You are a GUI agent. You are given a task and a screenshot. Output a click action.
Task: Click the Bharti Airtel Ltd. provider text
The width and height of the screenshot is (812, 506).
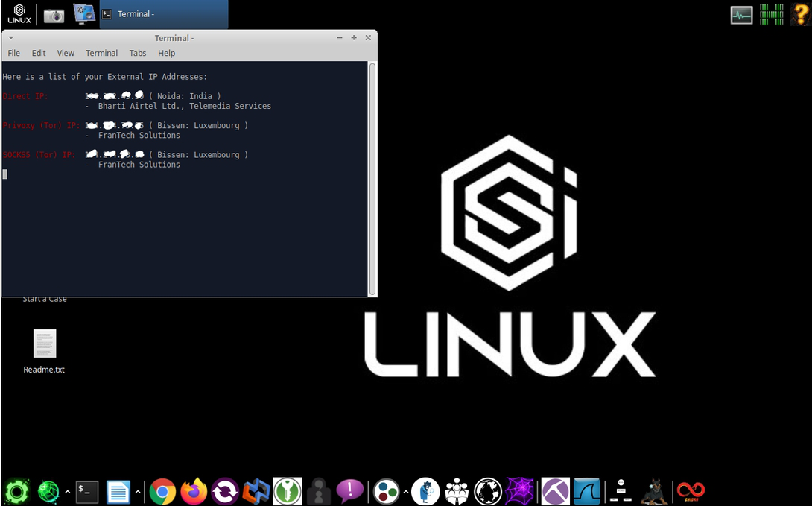pos(184,106)
